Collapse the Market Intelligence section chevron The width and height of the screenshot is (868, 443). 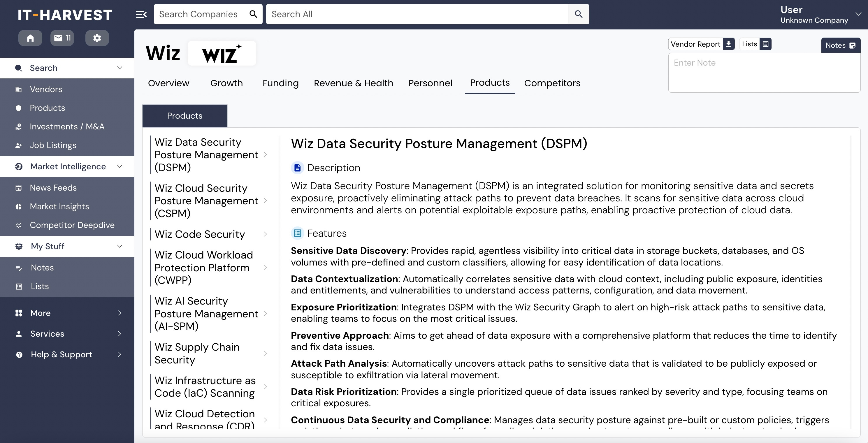(120, 166)
